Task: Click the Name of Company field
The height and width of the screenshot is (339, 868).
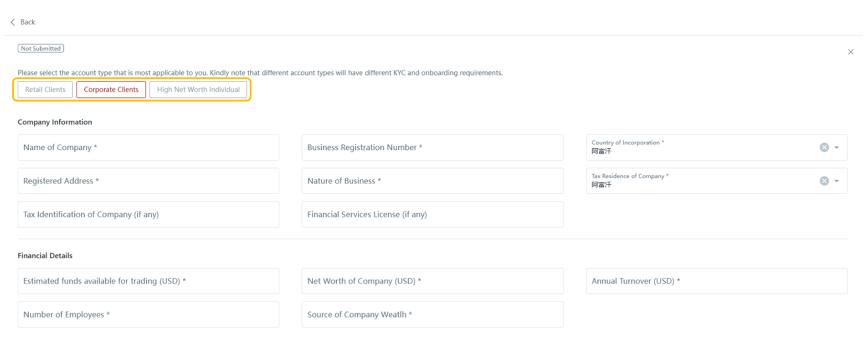Action: [x=148, y=147]
